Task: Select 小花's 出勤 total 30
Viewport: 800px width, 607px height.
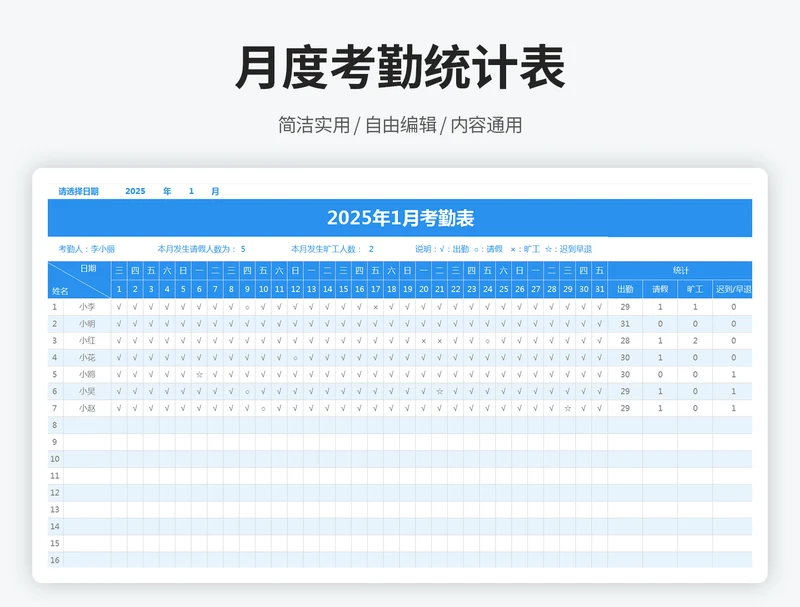Action: click(625, 357)
